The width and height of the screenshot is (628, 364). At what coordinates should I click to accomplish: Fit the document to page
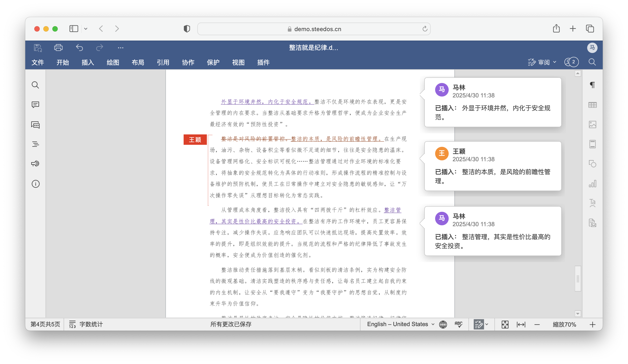(x=505, y=324)
